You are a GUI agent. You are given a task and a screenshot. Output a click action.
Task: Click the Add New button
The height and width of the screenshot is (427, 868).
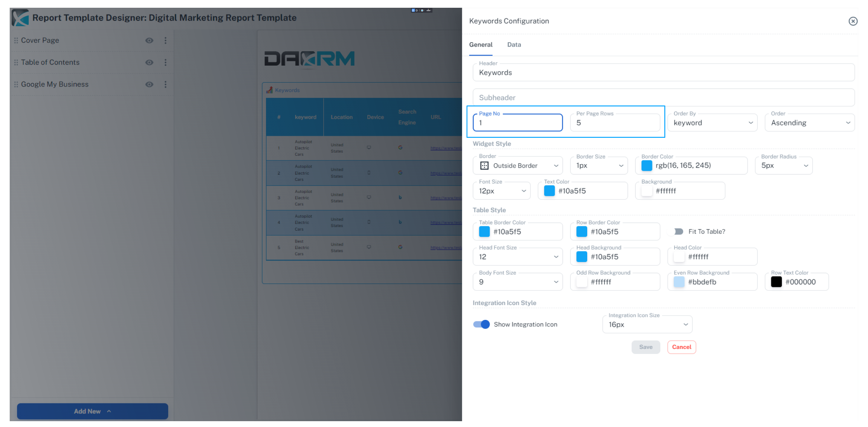pos(92,411)
